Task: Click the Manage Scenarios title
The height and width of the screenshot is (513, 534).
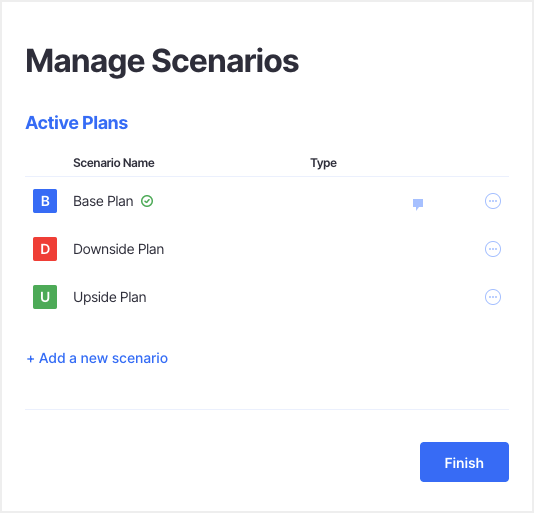Action: (162, 62)
